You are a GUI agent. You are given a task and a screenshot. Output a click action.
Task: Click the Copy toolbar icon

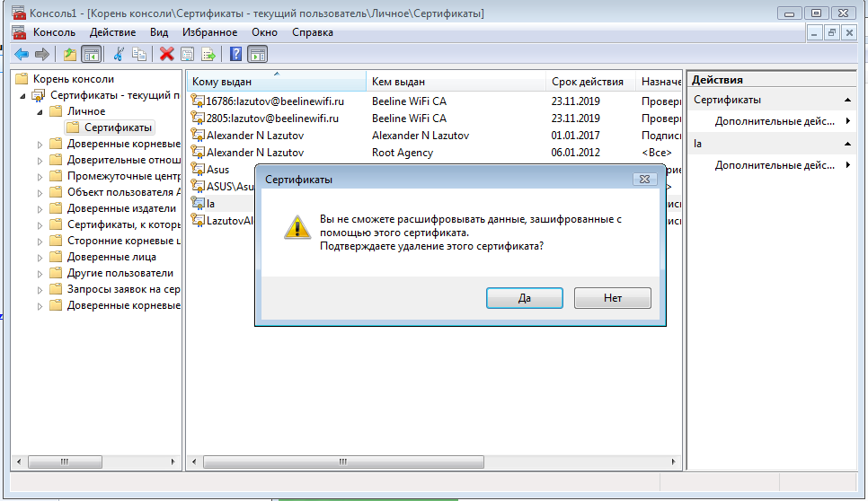click(139, 54)
